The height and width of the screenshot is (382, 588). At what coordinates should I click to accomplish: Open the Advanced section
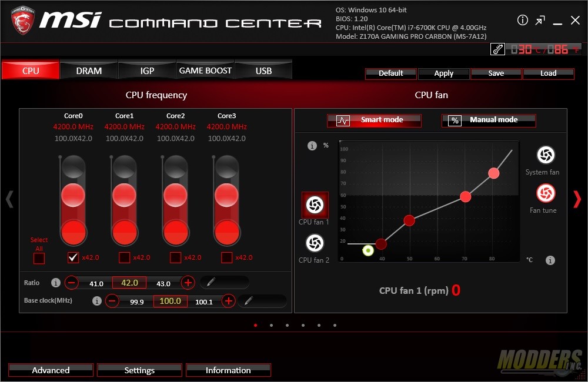click(x=51, y=370)
